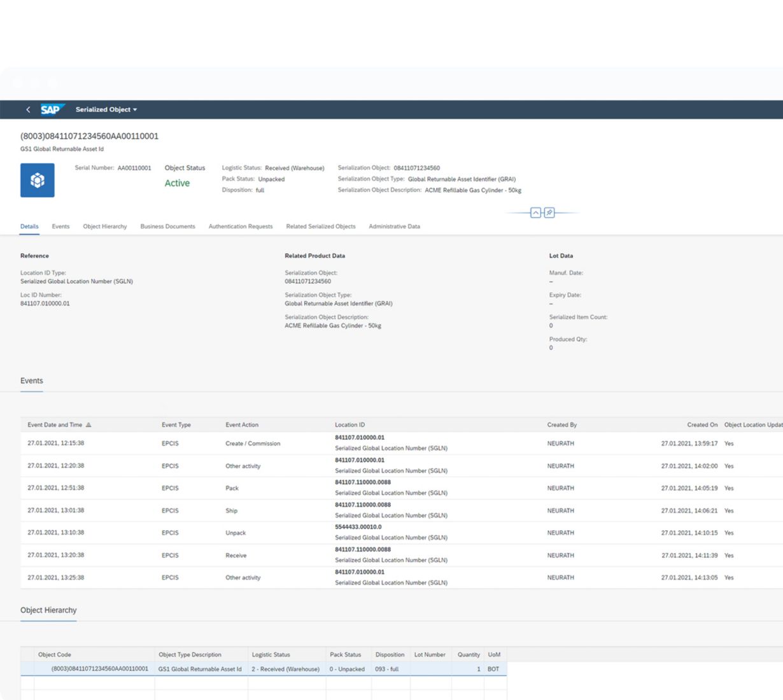The width and height of the screenshot is (783, 700).
Task: Select the Related Serialized Objects tab
Action: [321, 227]
